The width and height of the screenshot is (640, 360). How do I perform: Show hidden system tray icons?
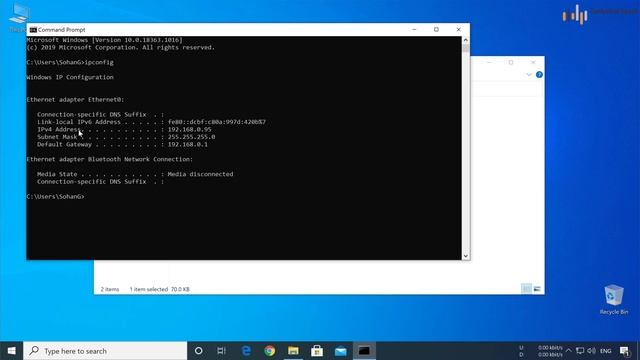[569, 351]
